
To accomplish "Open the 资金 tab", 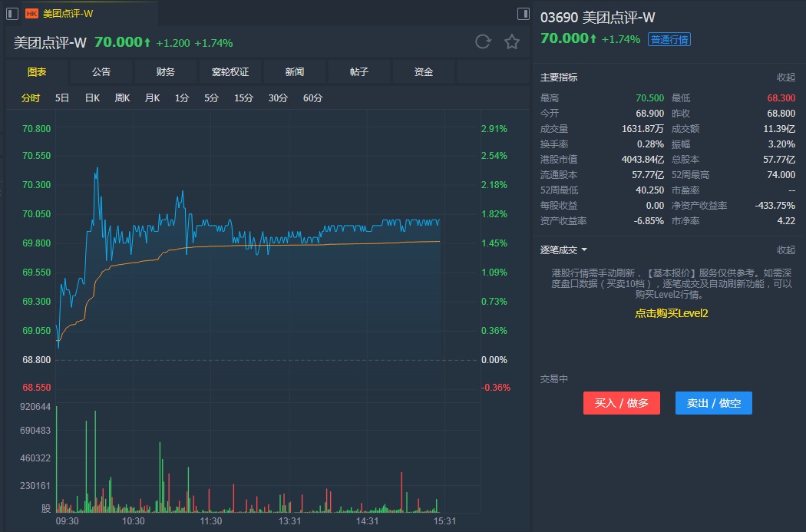I will tap(424, 72).
